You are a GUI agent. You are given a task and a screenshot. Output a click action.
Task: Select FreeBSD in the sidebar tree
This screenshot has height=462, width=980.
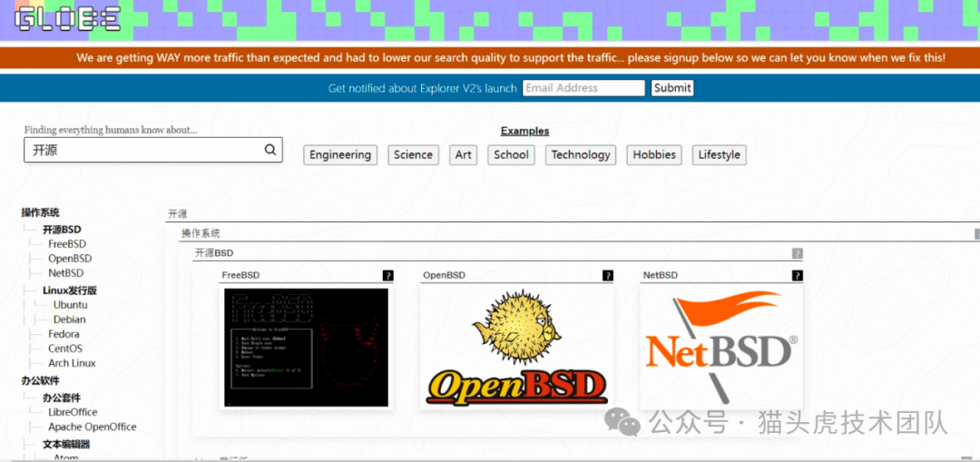(67, 244)
